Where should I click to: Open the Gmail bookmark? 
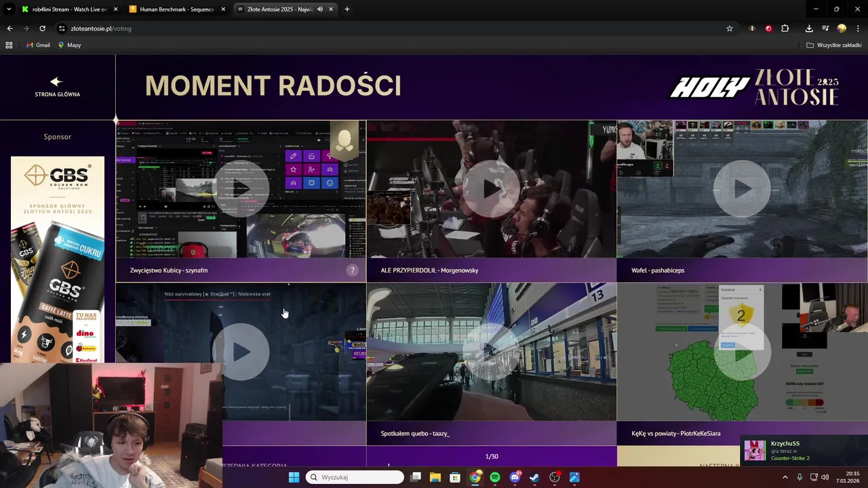tap(38, 45)
